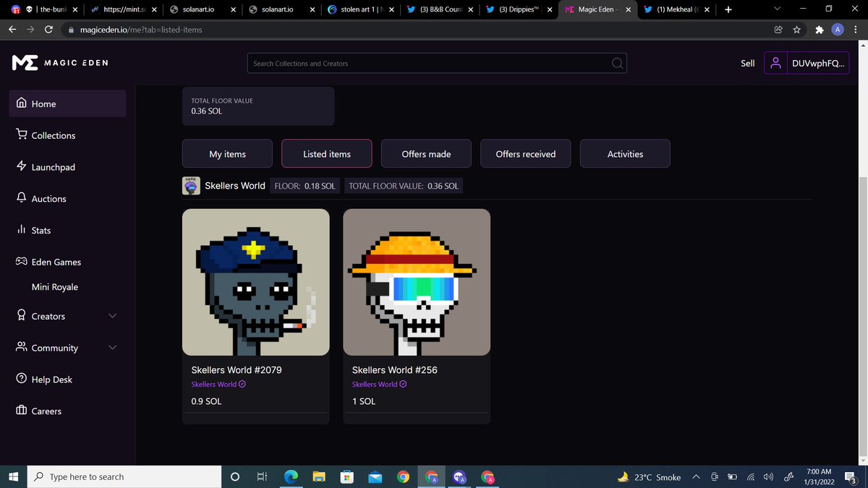Open File Explorer from the taskbar
The width and height of the screenshot is (868, 488).
point(319,477)
